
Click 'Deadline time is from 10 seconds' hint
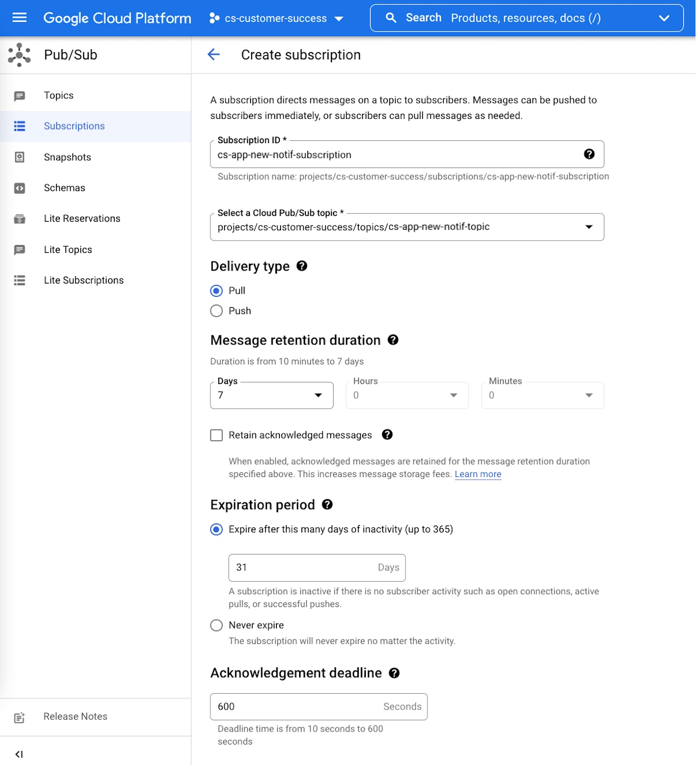[x=300, y=735]
